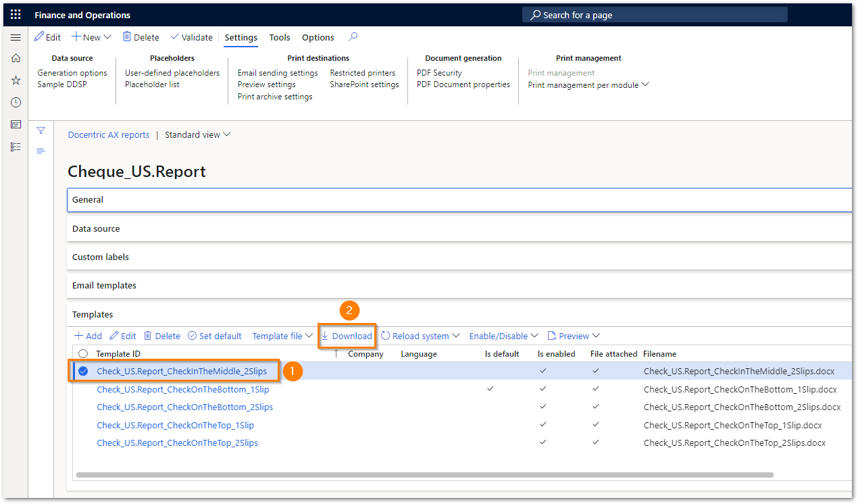The image size is (858, 504).
Task: Open Check_US.Report_CheckInTheMiddle_2Slips template link
Action: pyautogui.click(x=182, y=371)
